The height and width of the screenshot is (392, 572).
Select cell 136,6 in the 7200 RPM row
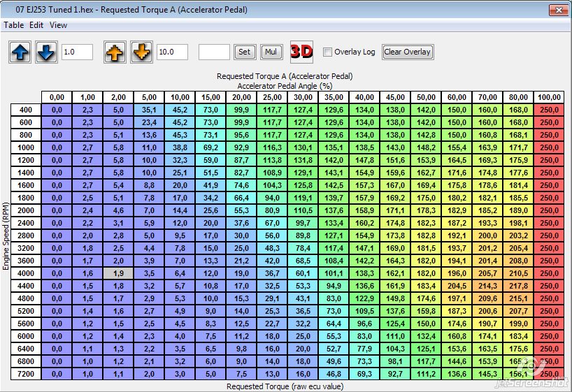pos(457,374)
